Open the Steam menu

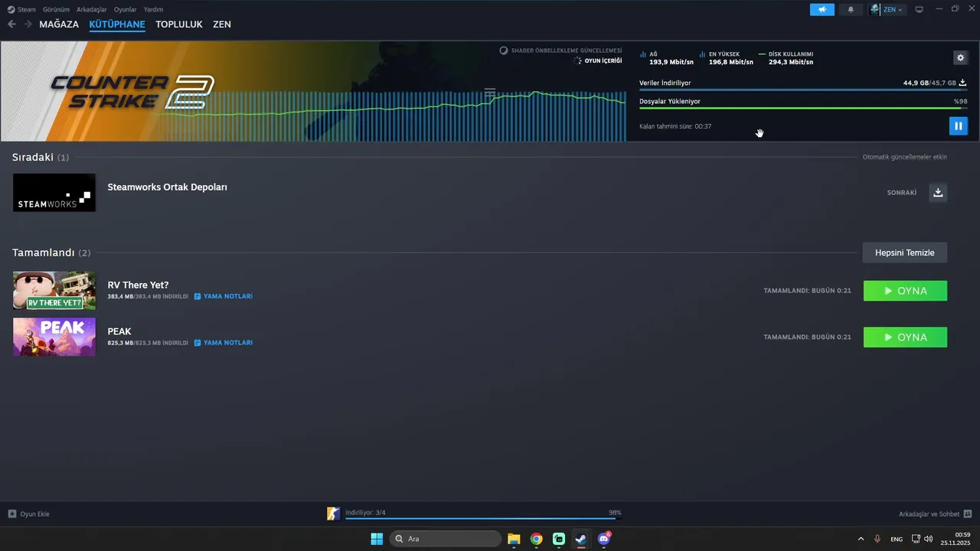21,9
